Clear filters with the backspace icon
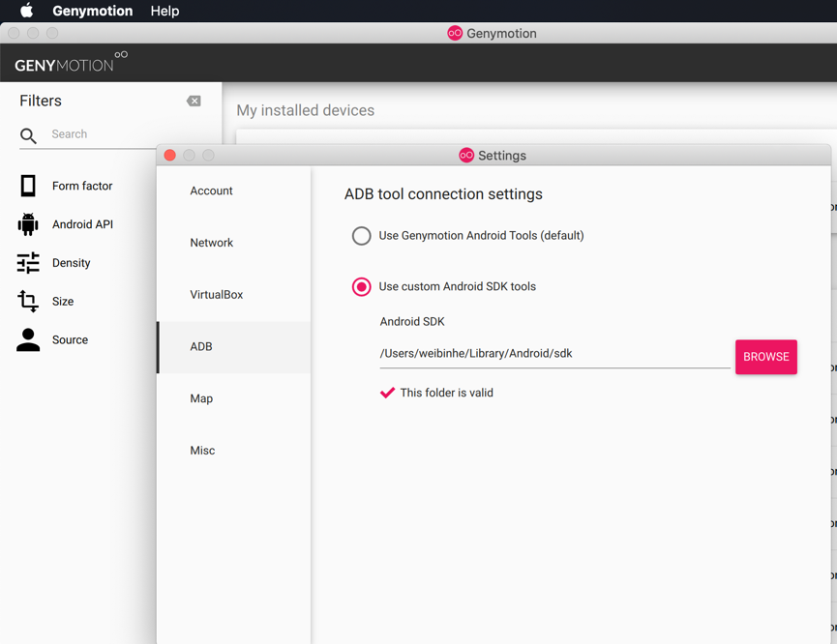837x644 pixels. 194,101
